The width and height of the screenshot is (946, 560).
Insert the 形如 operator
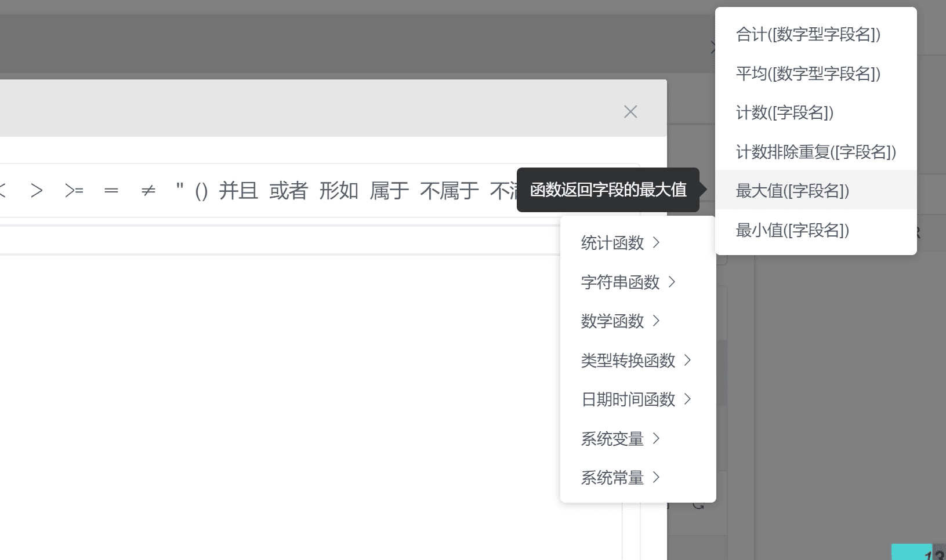[339, 190]
